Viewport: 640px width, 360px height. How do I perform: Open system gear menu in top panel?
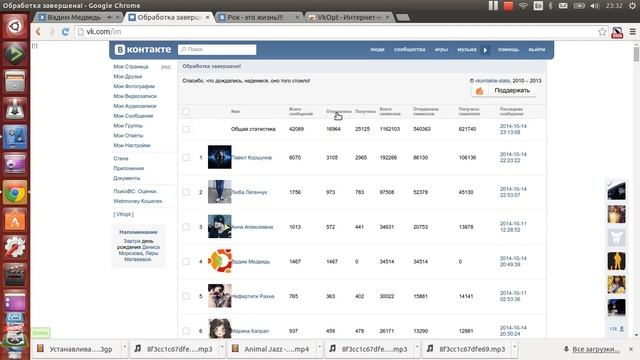[x=632, y=6]
